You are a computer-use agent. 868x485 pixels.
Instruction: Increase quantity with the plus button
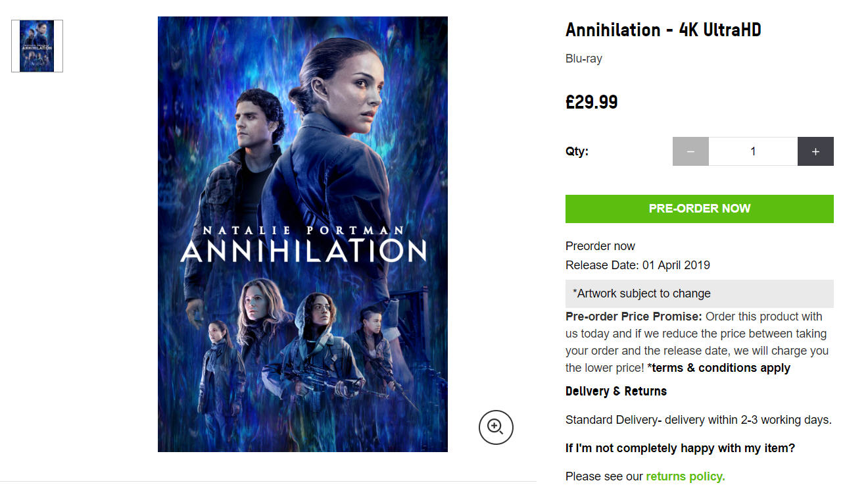point(815,151)
